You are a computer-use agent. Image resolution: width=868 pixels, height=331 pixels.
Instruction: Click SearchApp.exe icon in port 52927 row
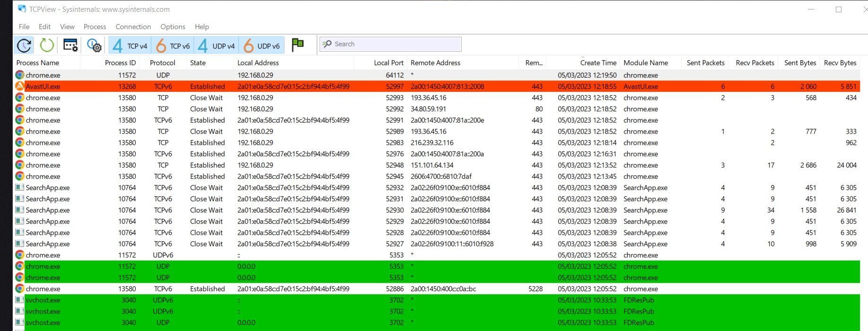pyautogui.click(x=19, y=244)
